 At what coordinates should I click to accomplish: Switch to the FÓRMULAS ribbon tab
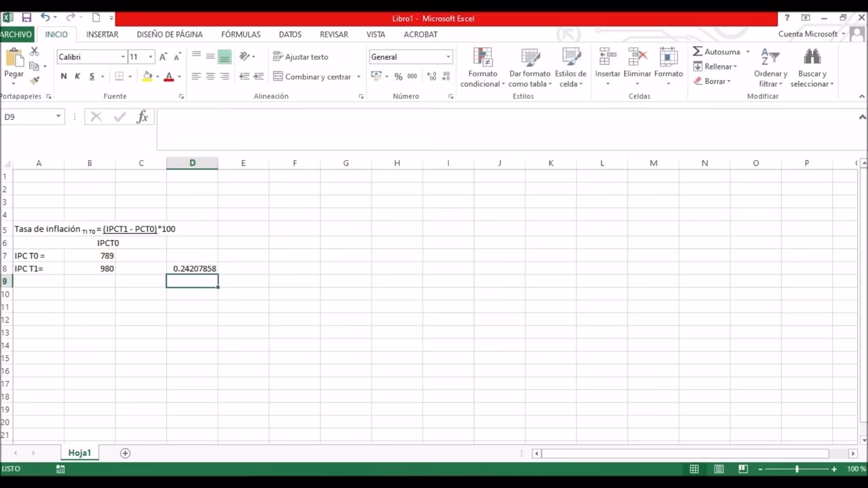point(241,35)
